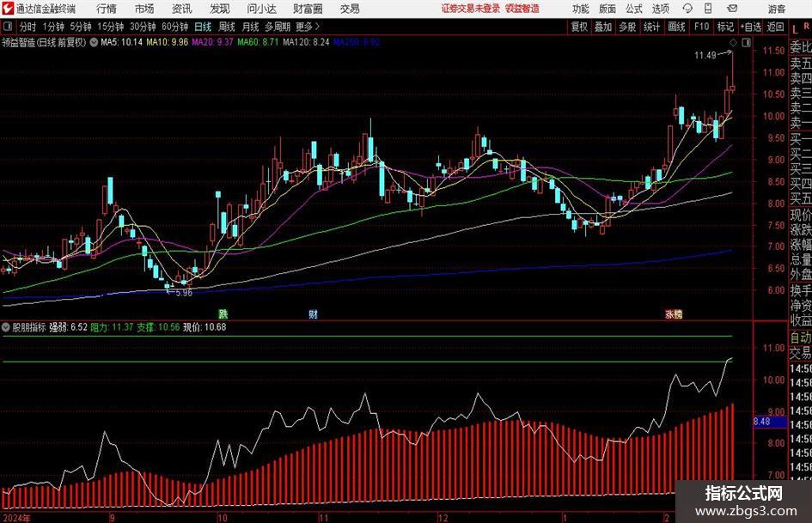The height and width of the screenshot is (523, 812).
Task: Open the headset customer service icon
Action: click(687, 9)
